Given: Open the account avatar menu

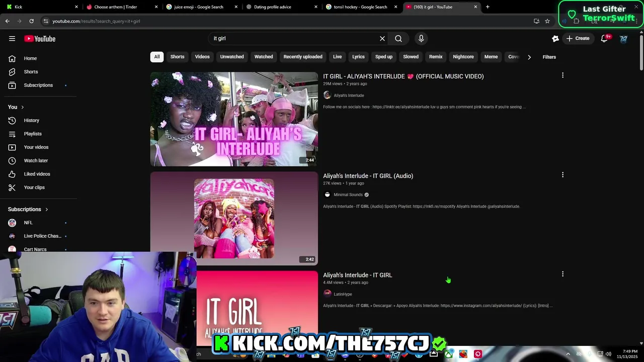Looking at the screenshot, I should 623,38.
